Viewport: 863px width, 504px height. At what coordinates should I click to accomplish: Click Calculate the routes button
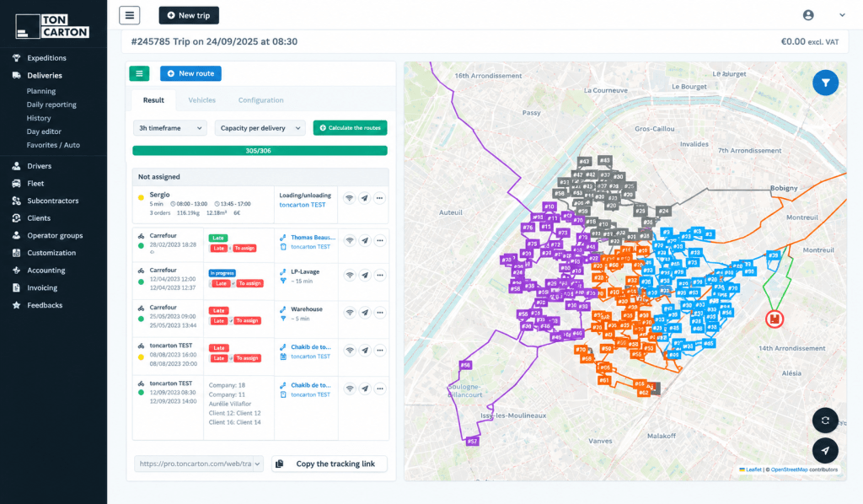(x=350, y=127)
